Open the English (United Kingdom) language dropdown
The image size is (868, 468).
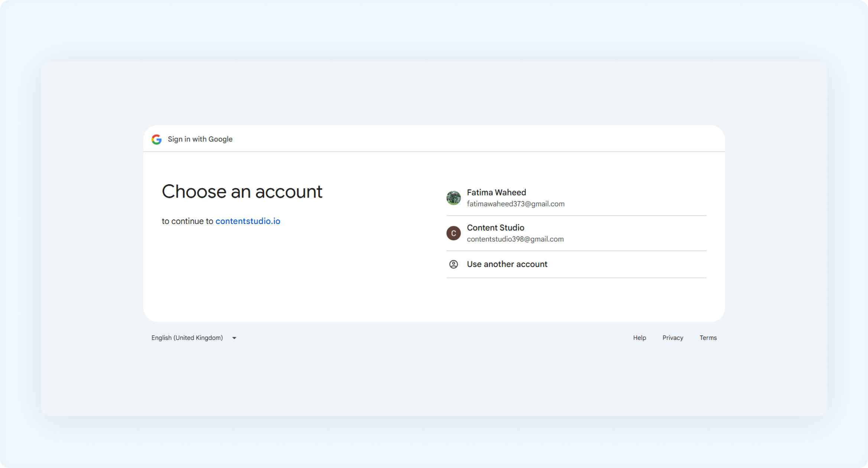pos(194,338)
